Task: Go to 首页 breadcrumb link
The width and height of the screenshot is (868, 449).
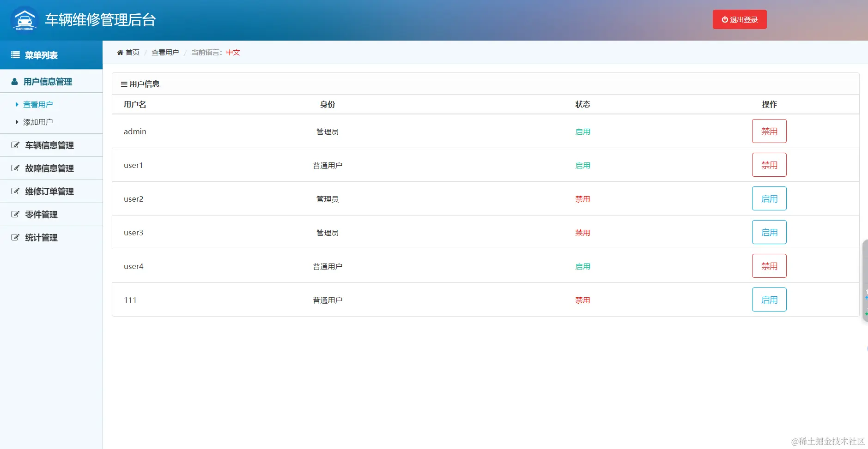Action: point(133,53)
